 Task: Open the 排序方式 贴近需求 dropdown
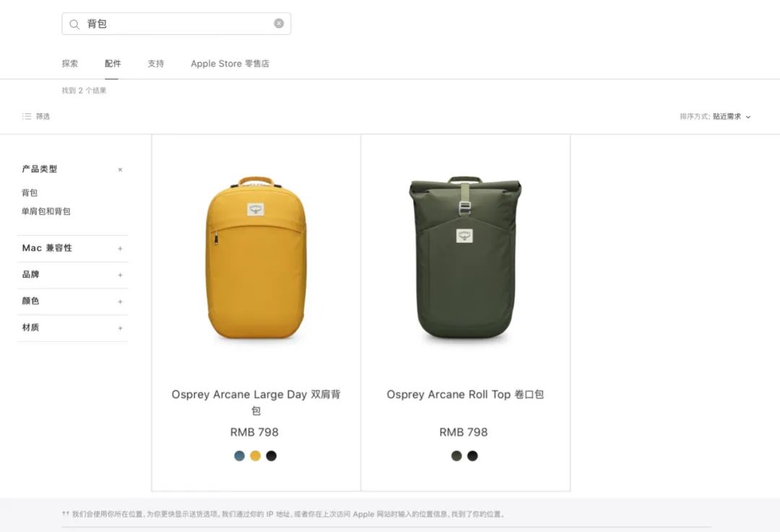(715, 116)
